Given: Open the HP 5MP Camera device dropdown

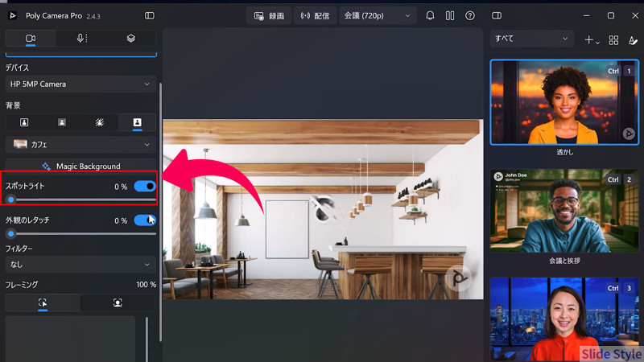Looking at the screenshot, I should [x=80, y=84].
